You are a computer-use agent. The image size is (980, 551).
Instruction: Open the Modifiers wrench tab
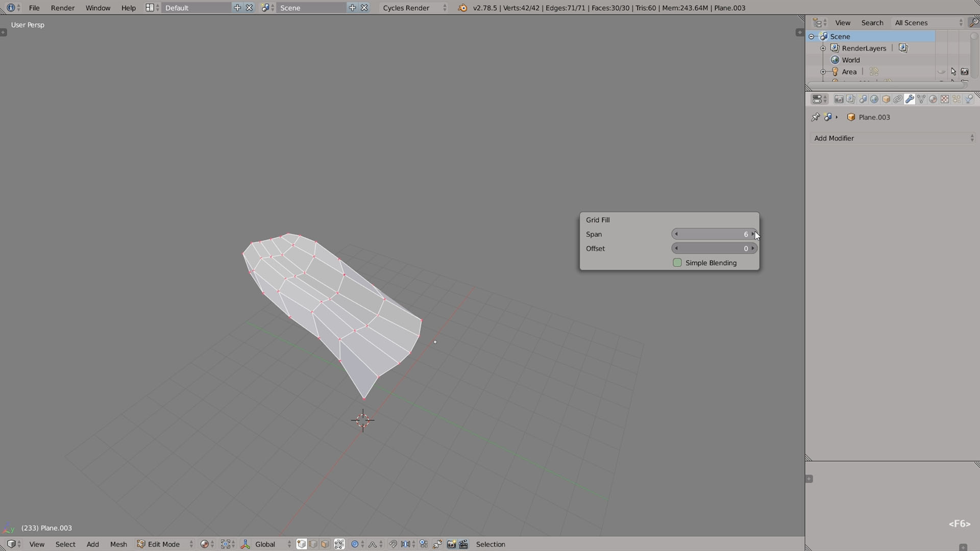coord(910,99)
